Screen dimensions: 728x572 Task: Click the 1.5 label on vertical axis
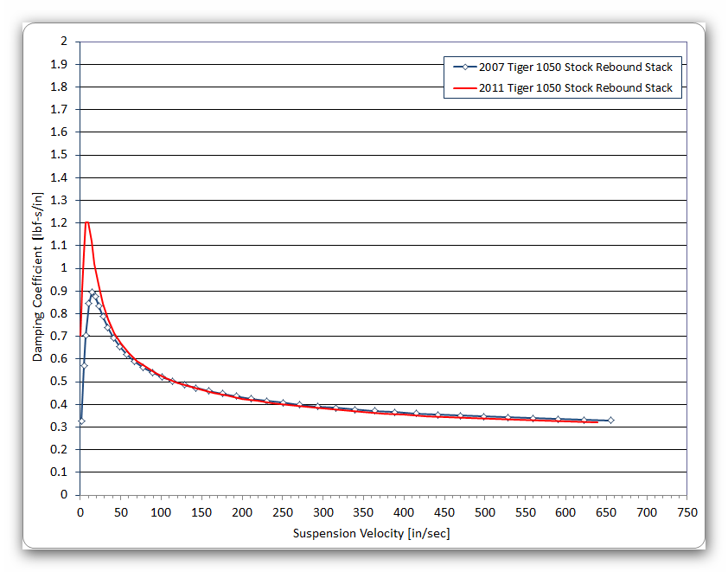coord(59,155)
